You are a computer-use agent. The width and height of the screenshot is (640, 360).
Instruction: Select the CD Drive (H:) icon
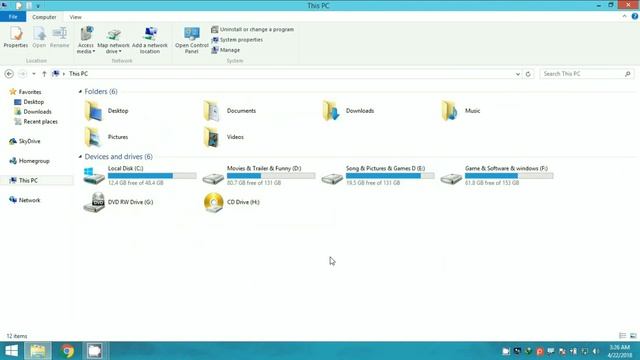point(213,202)
